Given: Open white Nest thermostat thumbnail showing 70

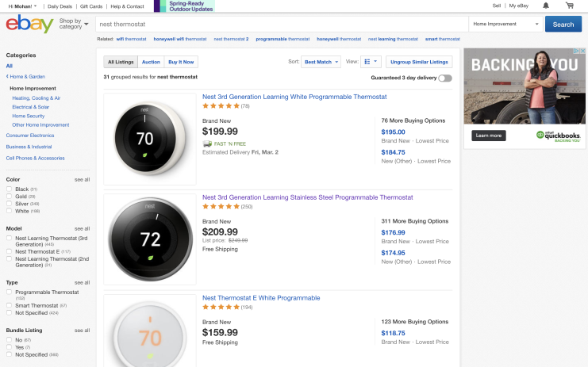Looking at the screenshot, I should (150, 139).
